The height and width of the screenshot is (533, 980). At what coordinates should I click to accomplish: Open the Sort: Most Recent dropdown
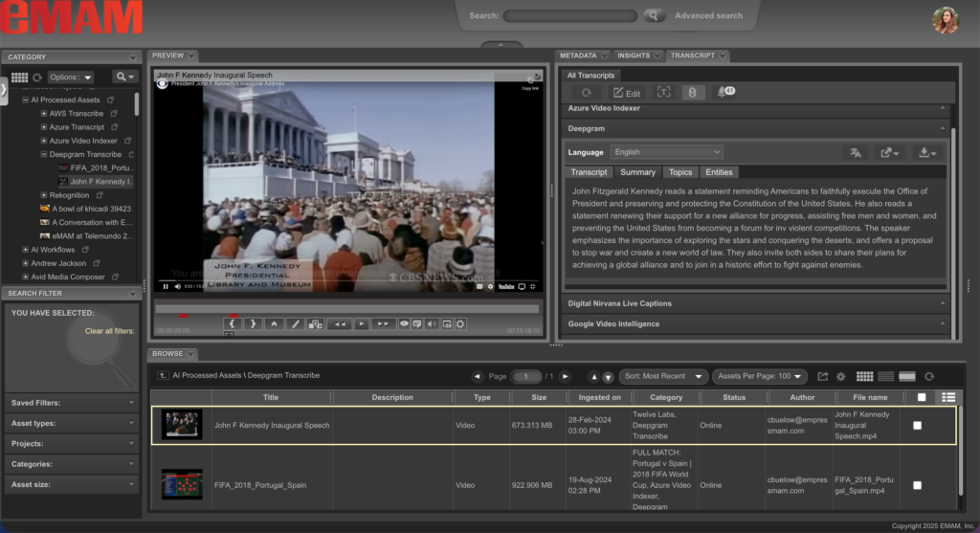tap(663, 376)
